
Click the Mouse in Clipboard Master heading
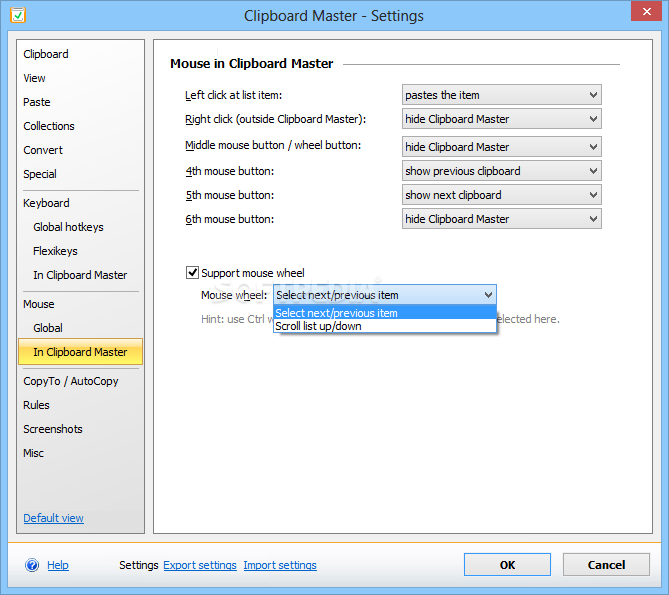251,64
